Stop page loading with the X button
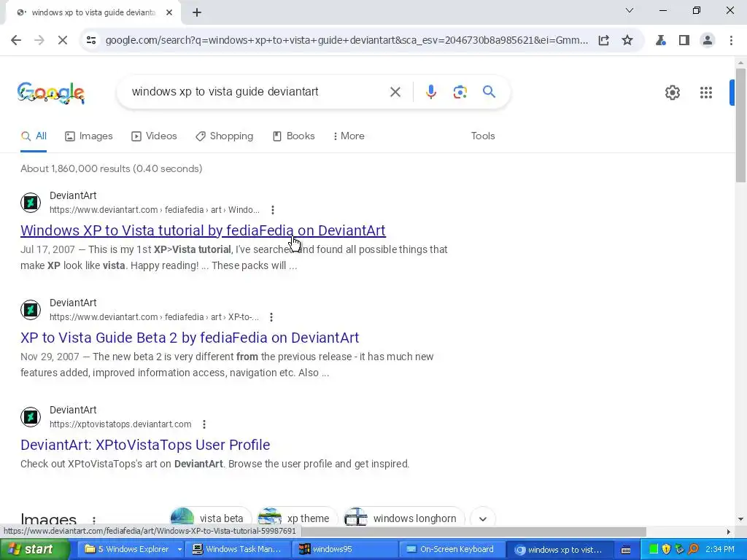The image size is (747, 560). tap(63, 41)
